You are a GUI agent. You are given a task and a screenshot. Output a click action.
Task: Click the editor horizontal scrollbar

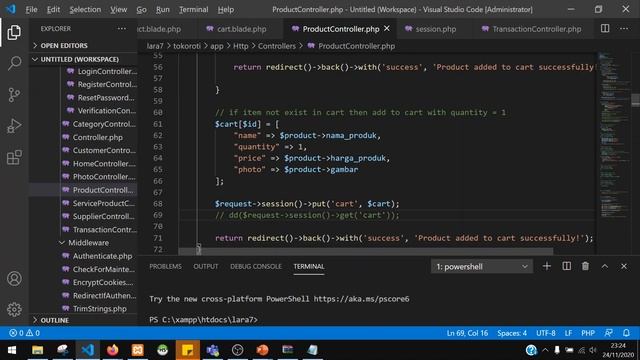(366, 251)
